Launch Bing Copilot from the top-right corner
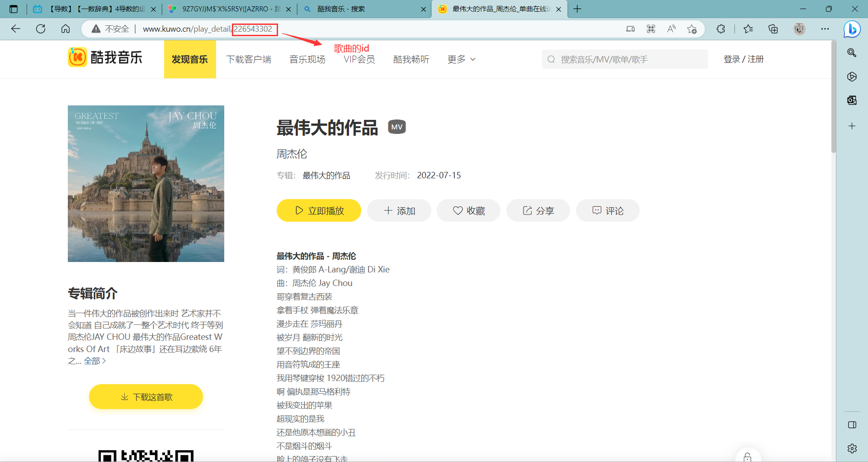Screen dimensions: 868x462 (x=852, y=29)
